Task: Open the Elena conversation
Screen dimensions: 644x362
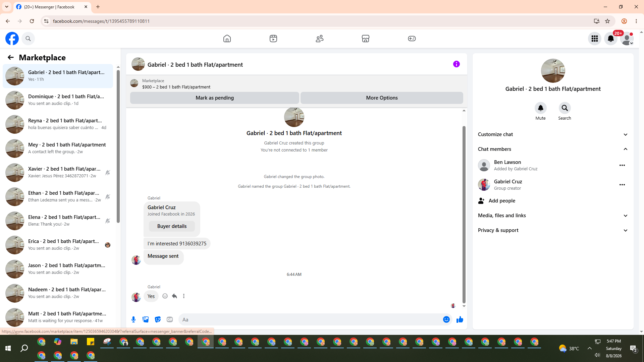Action: (58, 221)
